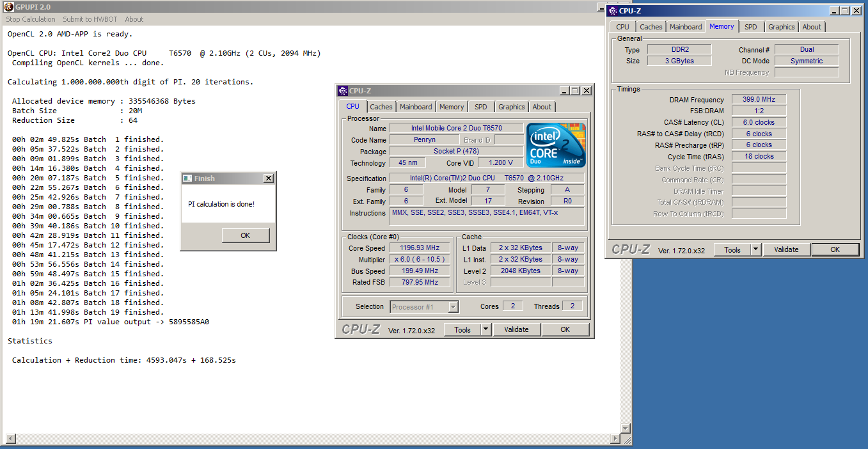Screen dimensions: 868x449
Task: Click Validate in the Memory window
Action: pos(786,250)
